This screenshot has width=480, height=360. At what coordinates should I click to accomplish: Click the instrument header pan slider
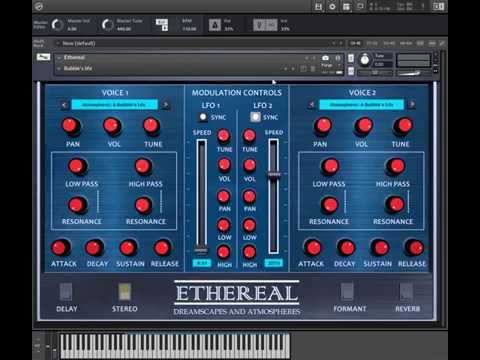click(375, 72)
